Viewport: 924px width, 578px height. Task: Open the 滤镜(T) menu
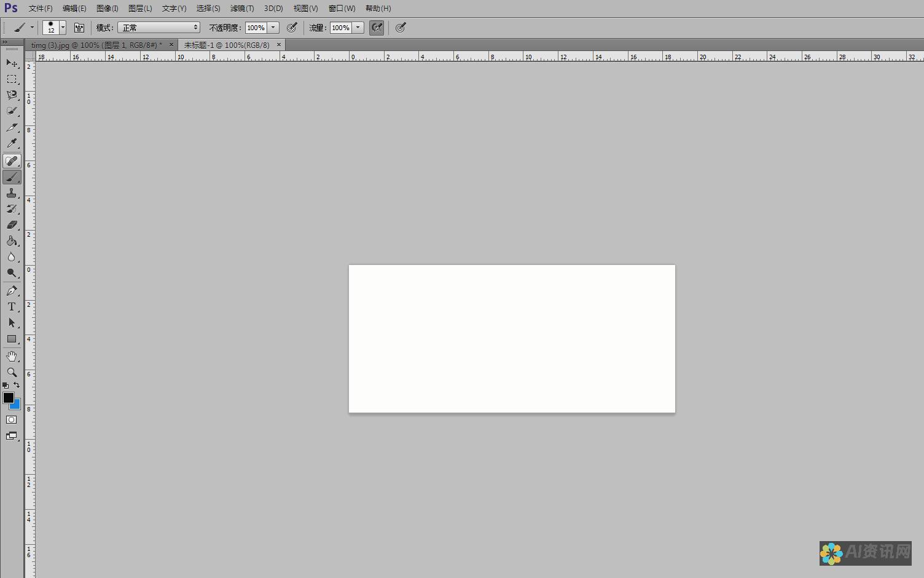[242, 9]
